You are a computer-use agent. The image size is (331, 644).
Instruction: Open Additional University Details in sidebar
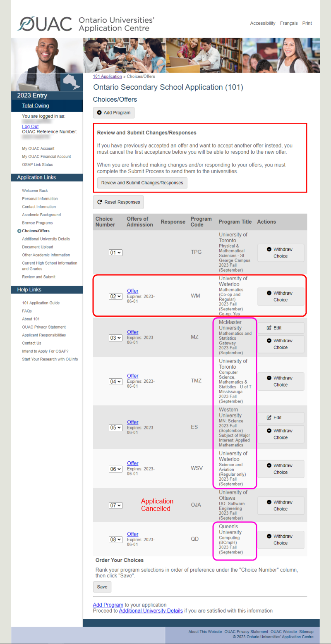click(x=46, y=239)
